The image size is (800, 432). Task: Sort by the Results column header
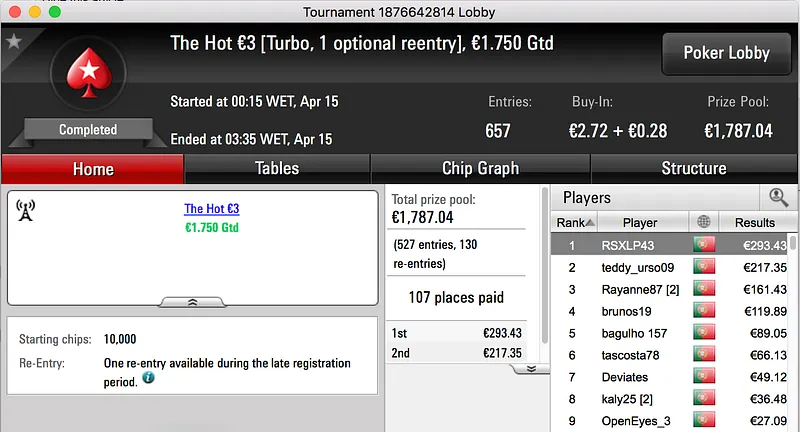point(754,222)
